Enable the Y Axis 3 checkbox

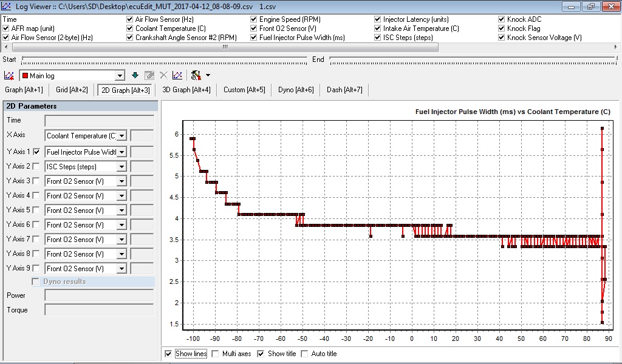pyautogui.click(x=36, y=181)
